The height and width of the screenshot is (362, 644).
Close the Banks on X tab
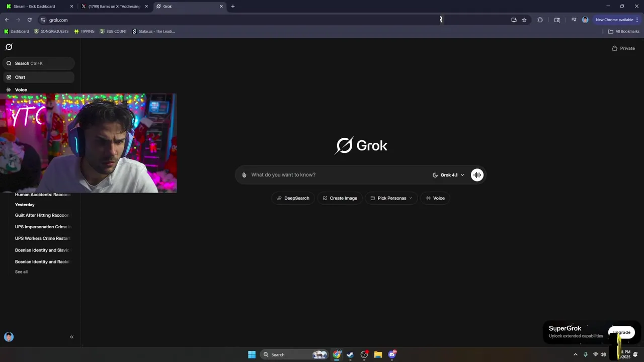click(146, 7)
